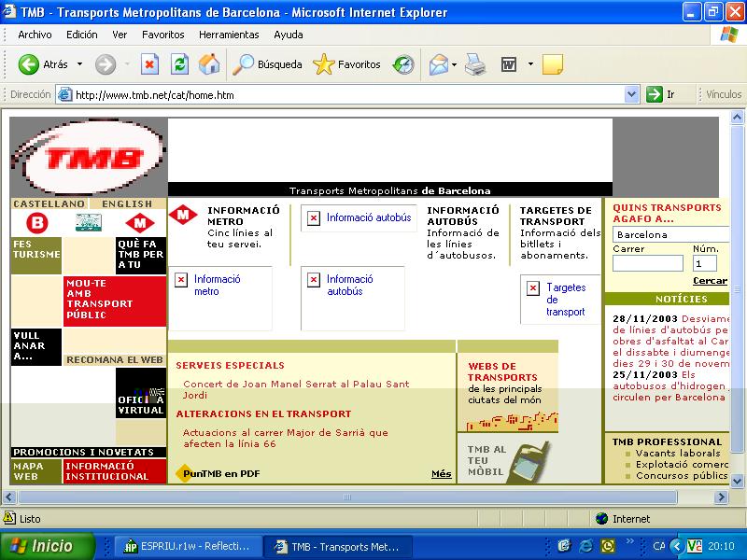The image size is (747, 560).
Task: Switch language to CASTELLANO
Action: click(x=49, y=203)
